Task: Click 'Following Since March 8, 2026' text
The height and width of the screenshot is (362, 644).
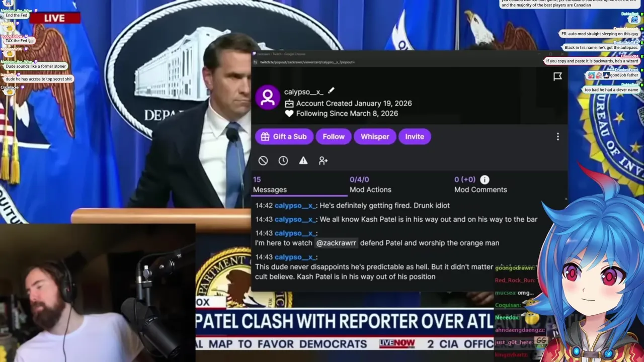Action: pos(347,114)
